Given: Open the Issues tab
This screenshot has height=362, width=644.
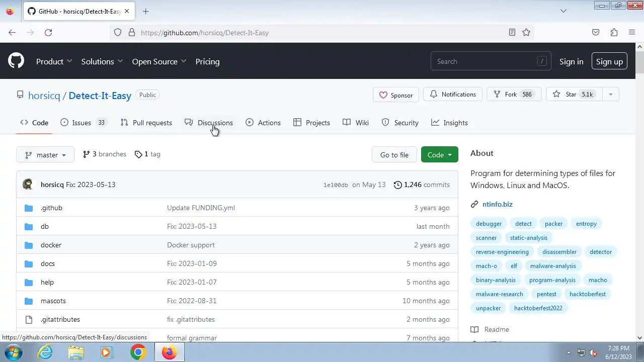Looking at the screenshot, I should pyautogui.click(x=84, y=123).
